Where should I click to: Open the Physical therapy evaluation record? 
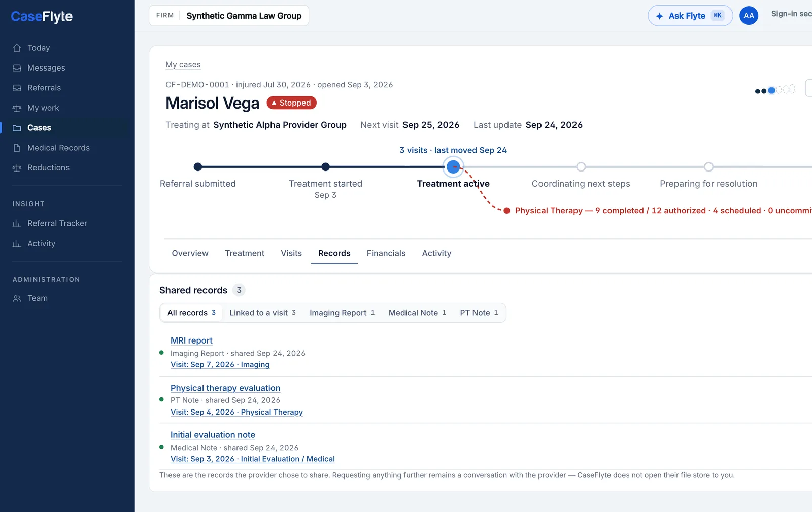[x=225, y=388]
